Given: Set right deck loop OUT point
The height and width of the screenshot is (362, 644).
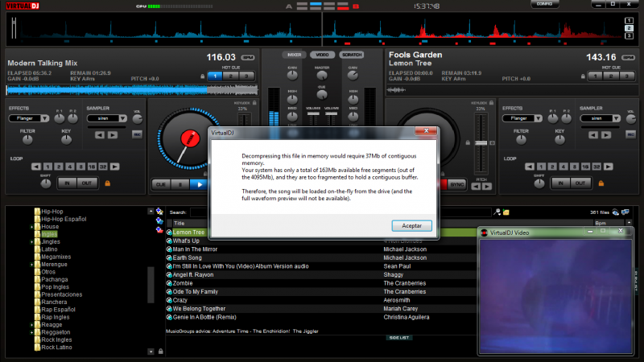Looking at the screenshot, I should 580,183.
